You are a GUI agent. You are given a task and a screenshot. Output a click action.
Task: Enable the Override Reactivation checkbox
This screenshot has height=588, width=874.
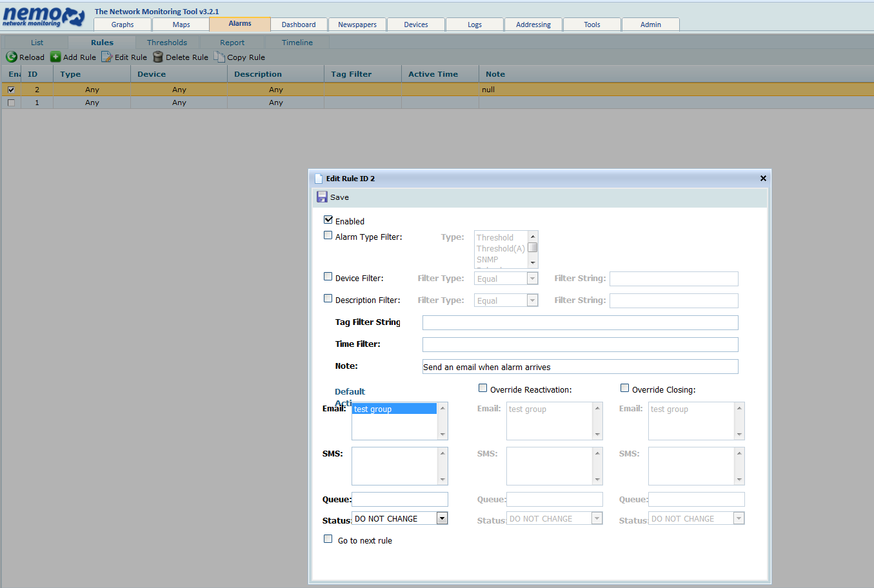coord(482,388)
